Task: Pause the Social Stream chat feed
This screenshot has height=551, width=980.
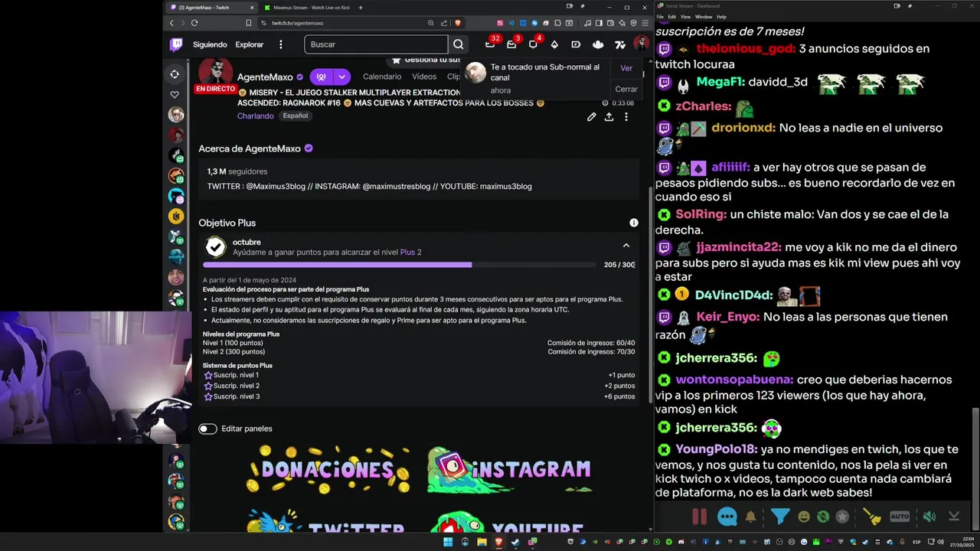Action: click(x=699, y=517)
